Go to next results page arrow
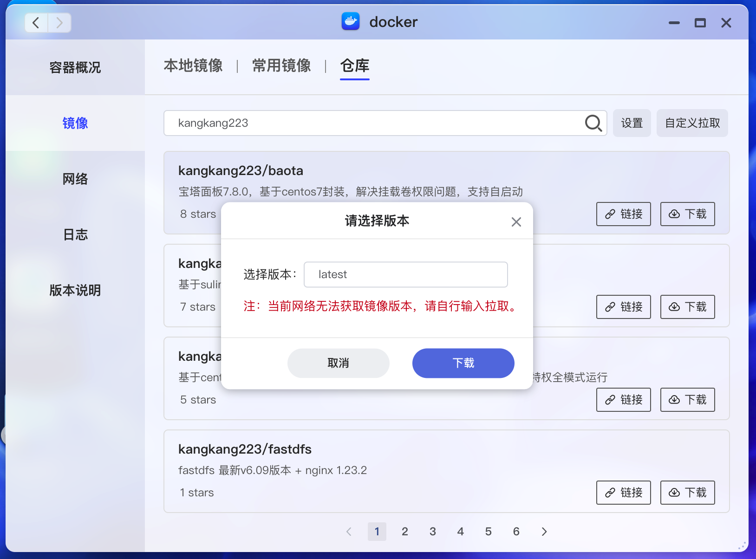Image resolution: width=756 pixels, height=559 pixels. tap(544, 532)
